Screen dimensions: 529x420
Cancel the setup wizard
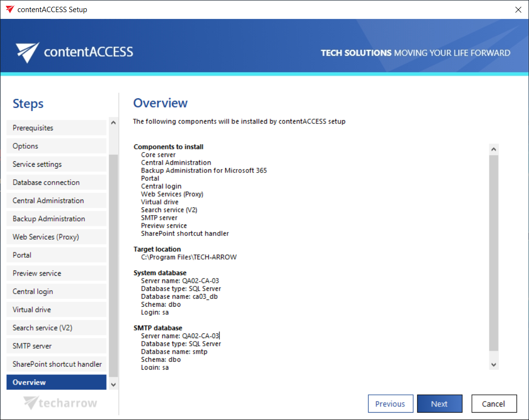click(494, 404)
